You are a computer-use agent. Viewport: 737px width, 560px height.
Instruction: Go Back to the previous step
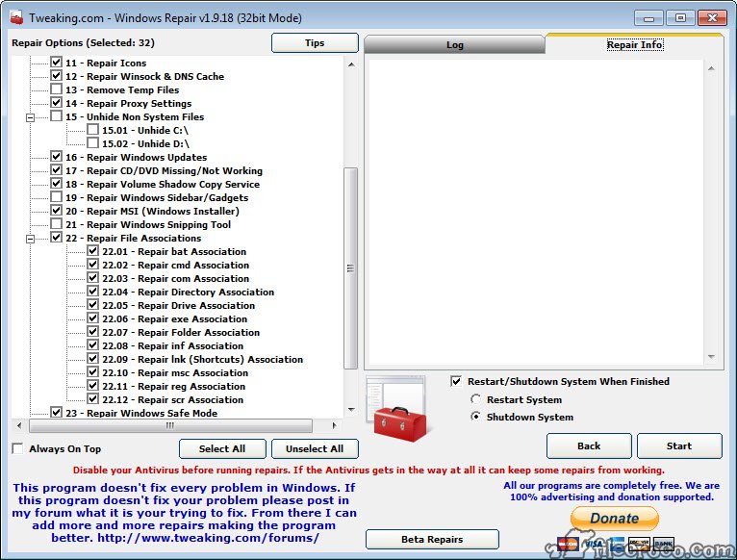click(x=589, y=445)
